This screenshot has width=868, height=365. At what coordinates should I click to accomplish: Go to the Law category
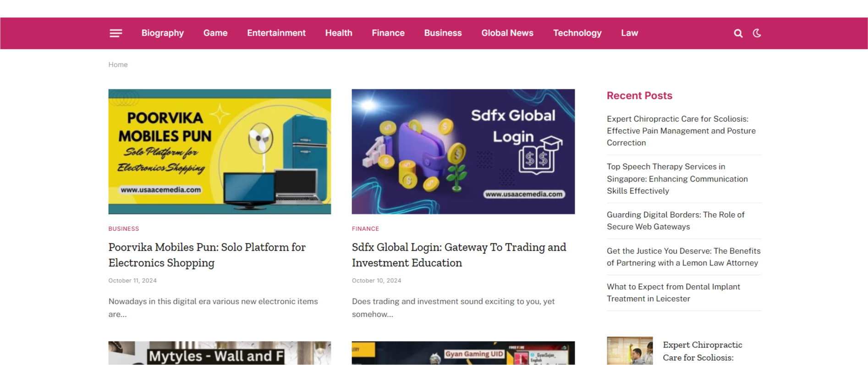pos(629,33)
